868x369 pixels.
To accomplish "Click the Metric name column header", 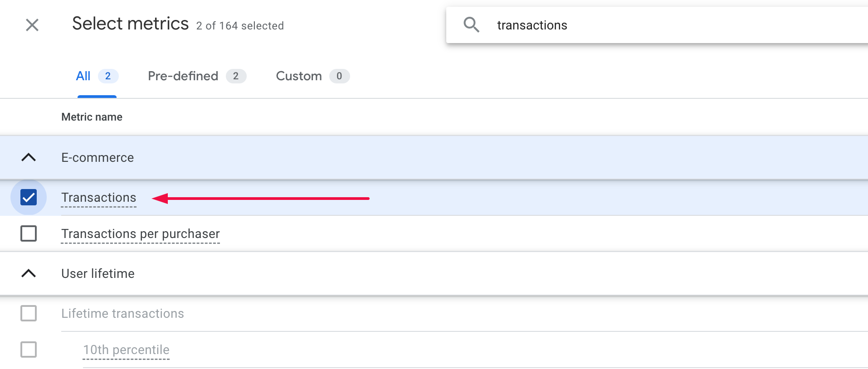I will point(92,117).
